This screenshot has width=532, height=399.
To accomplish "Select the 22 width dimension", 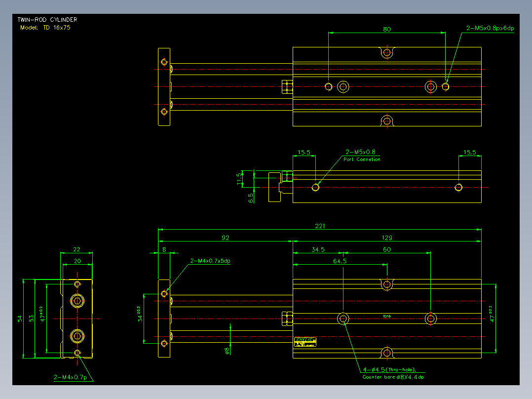I will tap(76, 249).
